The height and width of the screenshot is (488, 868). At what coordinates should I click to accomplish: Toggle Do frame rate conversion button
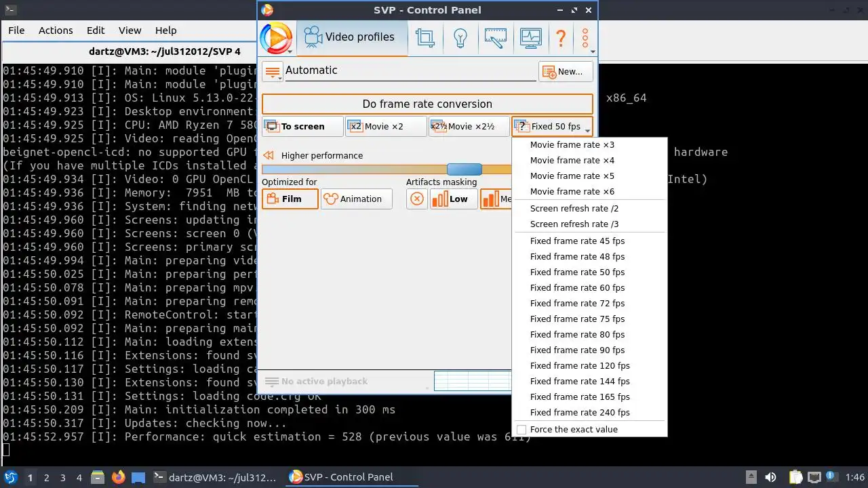427,104
